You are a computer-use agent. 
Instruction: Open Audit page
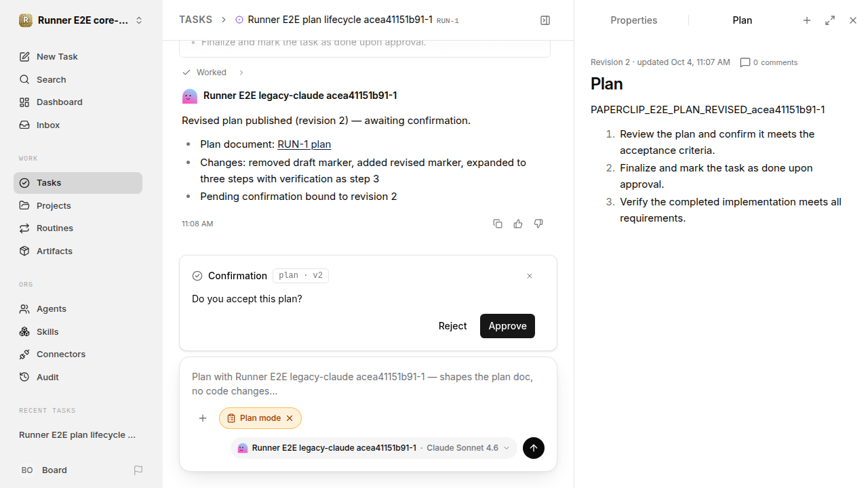tap(78, 378)
